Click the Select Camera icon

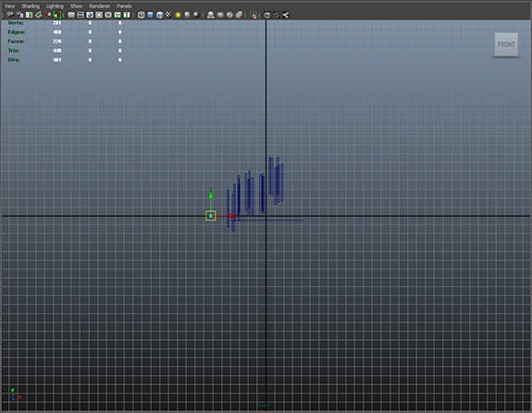coord(10,15)
